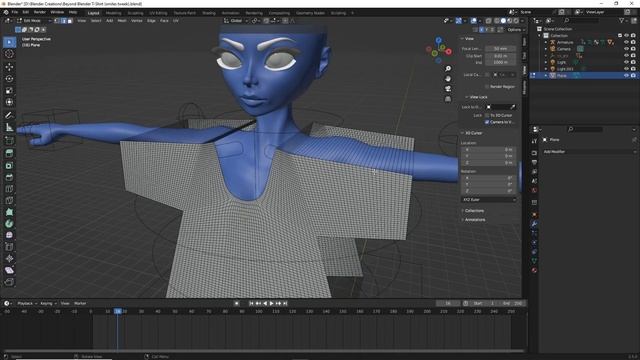The height and width of the screenshot is (360, 640).
Task: Open Playback popover in timeline
Action: [27, 304]
